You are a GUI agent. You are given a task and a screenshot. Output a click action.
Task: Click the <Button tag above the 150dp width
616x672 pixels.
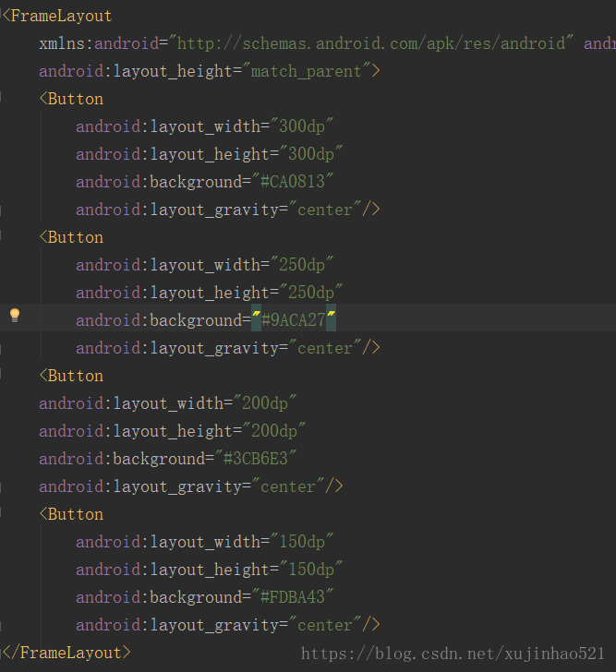71,514
